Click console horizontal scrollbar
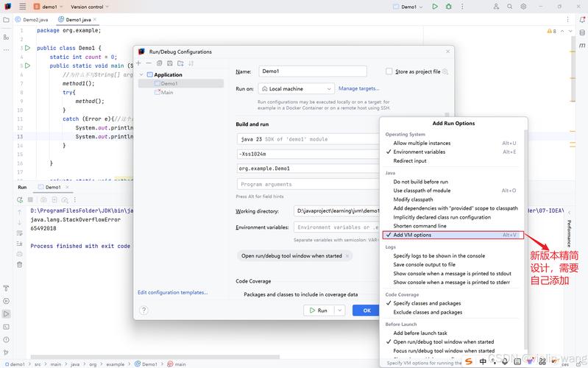This screenshot has height=368, width=588. point(155,357)
